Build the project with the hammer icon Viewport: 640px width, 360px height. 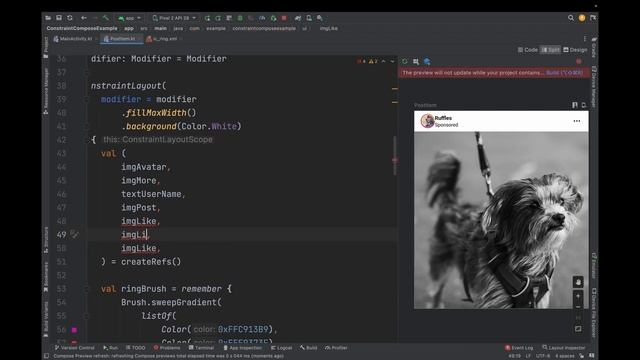(x=106, y=18)
